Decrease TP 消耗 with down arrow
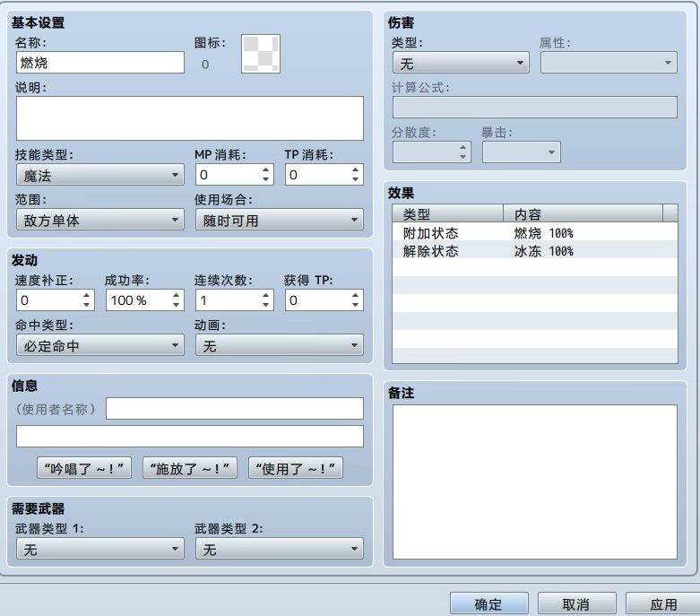Viewport: 700px width, 616px height. tap(355, 179)
